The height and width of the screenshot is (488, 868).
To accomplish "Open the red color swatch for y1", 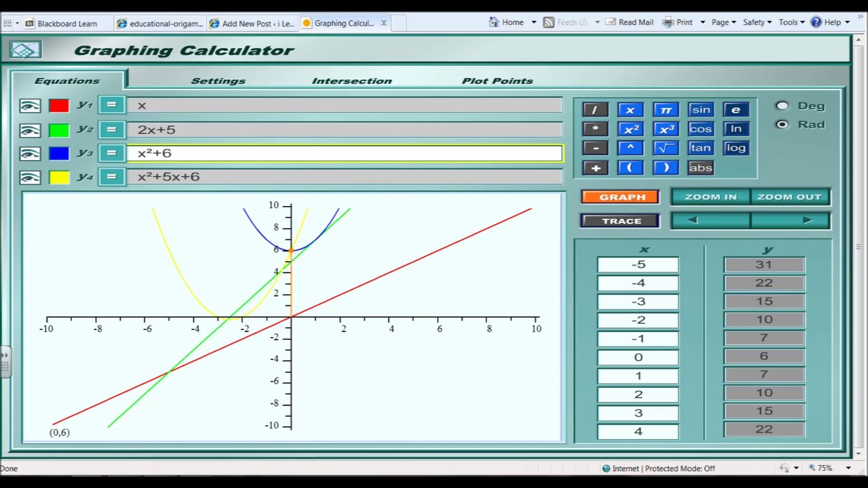I will [x=59, y=106].
